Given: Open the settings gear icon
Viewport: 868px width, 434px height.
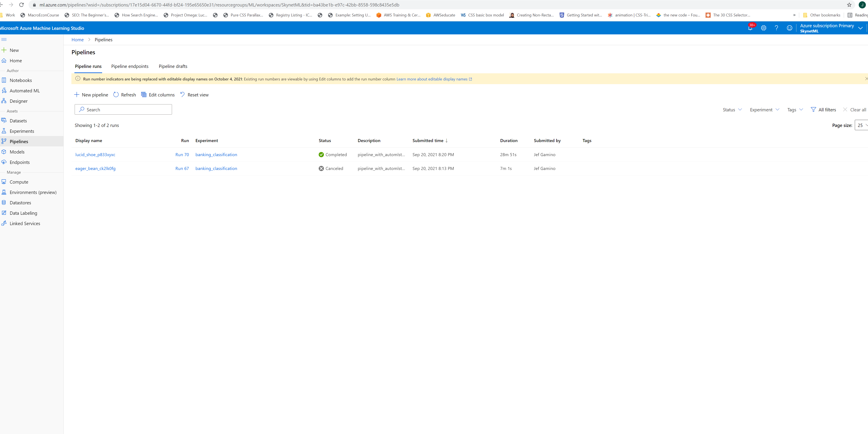Looking at the screenshot, I should (763, 28).
